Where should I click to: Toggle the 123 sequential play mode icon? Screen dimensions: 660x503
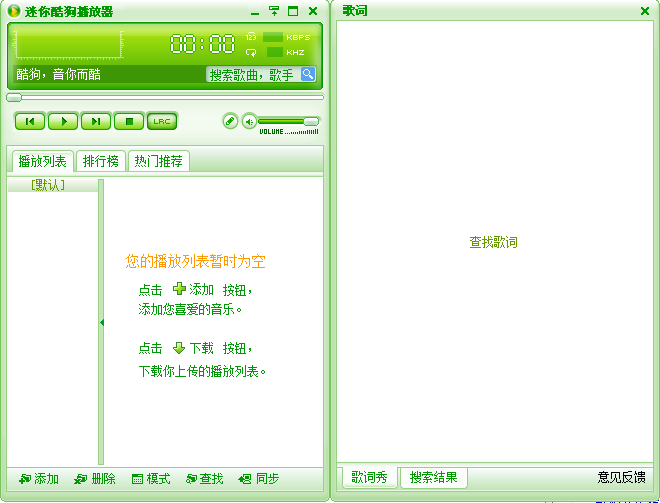[251, 37]
